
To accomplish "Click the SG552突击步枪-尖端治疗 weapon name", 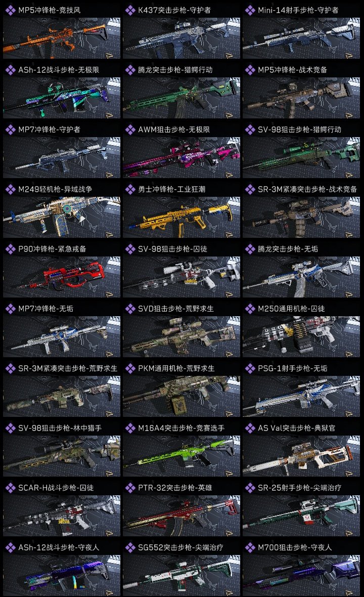I will pyautogui.click(x=180, y=547).
